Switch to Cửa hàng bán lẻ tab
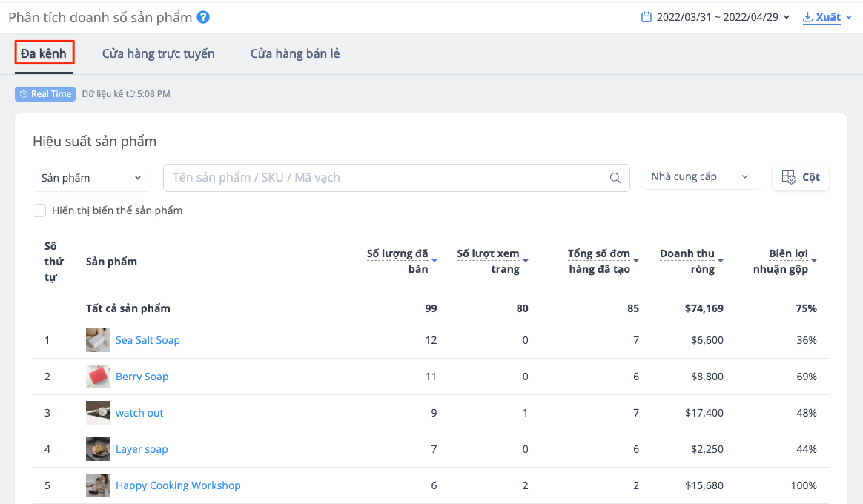 [x=294, y=53]
